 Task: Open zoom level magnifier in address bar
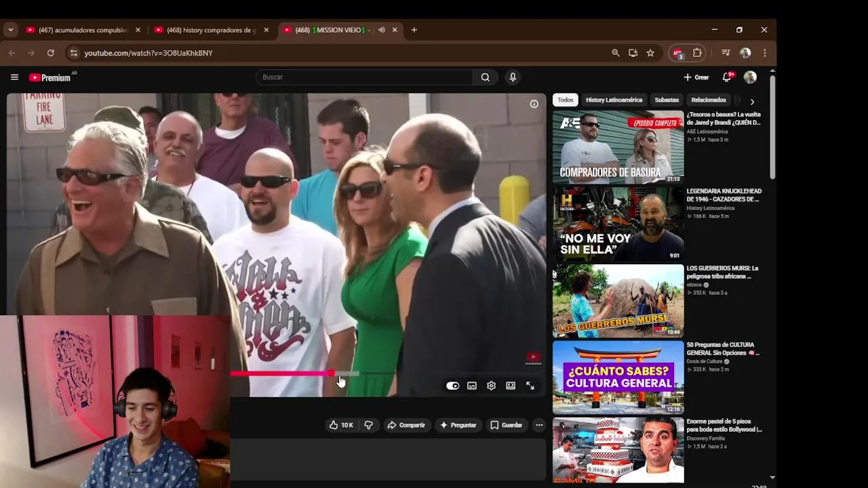pos(616,53)
